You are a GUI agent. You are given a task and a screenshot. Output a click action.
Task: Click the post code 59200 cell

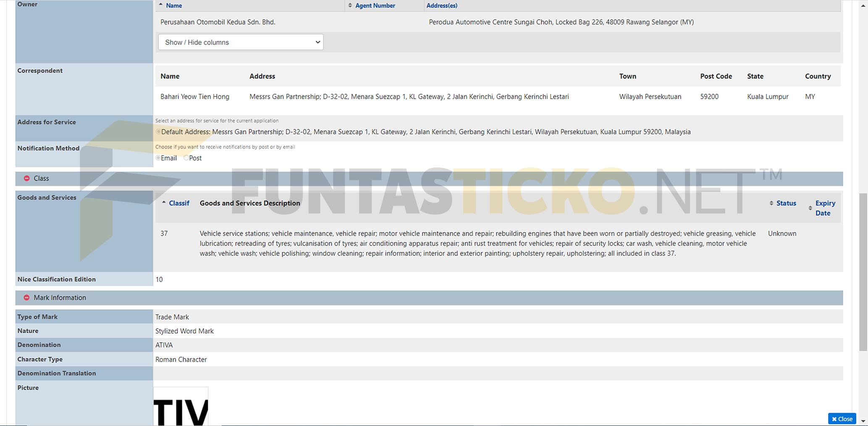point(709,97)
